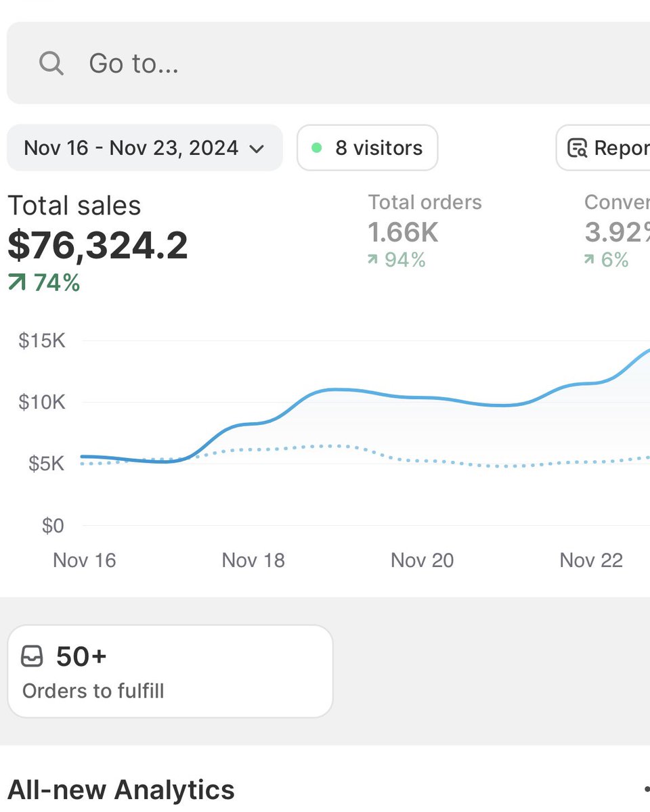Screen dimensions: 650x812
Task: Click the chevron on the date range selector
Action: pyautogui.click(x=258, y=148)
